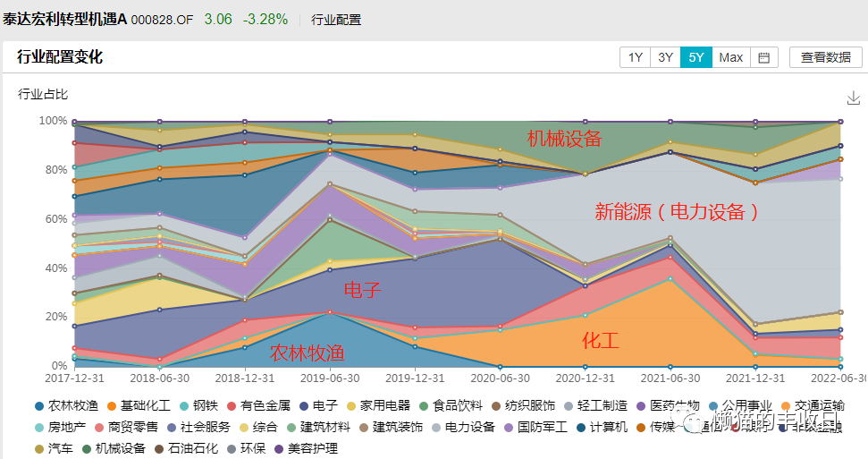Hide the 机械设备 legend series
The width and height of the screenshot is (868, 459).
click(x=114, y=448)
